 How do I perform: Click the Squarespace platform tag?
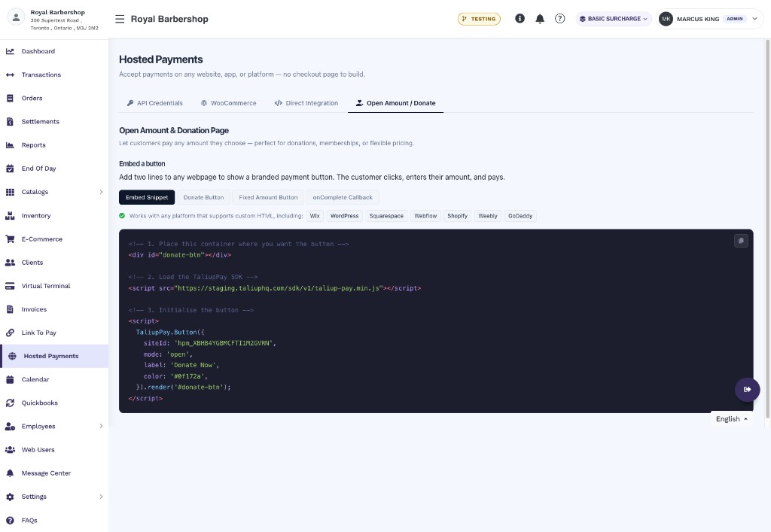tap(386, 216)
